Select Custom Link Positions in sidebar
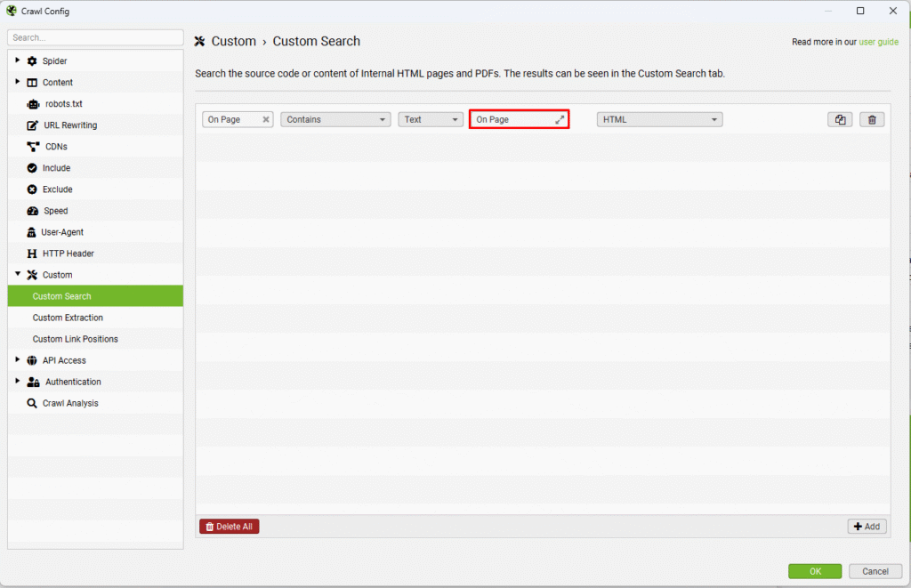 [75, 339]
